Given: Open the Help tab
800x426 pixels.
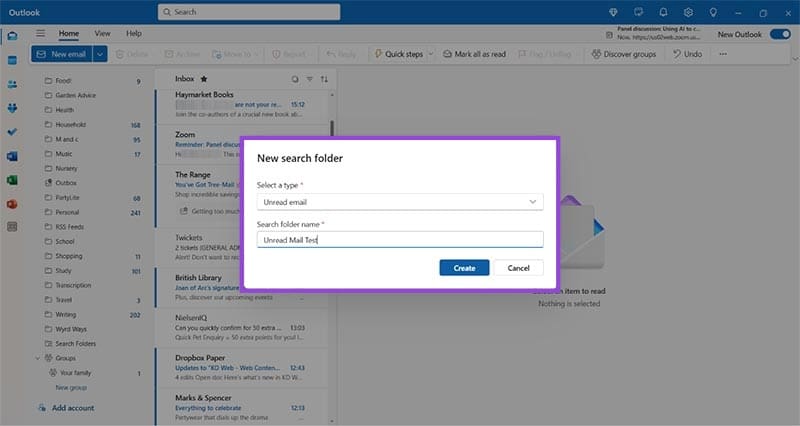Looking at the screenshot, I should click(x=133, y=33).
